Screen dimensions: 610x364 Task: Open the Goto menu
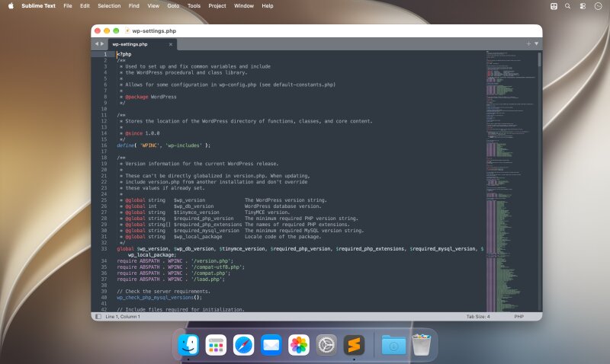[x=173, y=6]
